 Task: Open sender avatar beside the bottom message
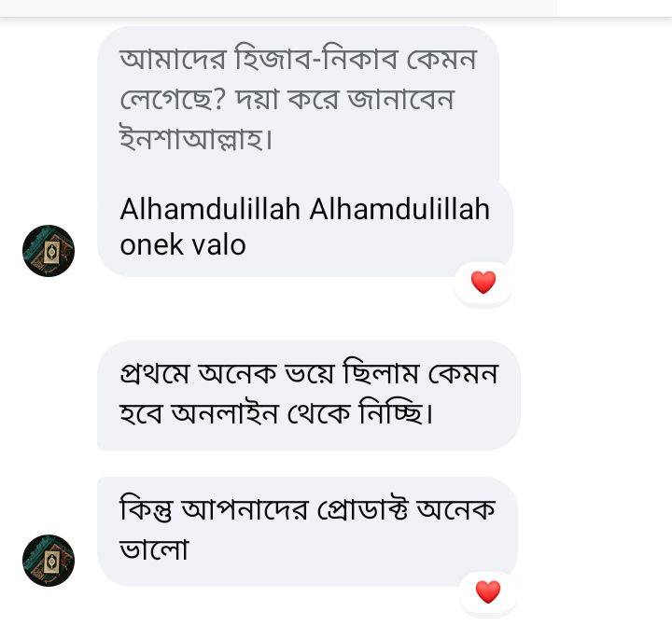(49, 561)
